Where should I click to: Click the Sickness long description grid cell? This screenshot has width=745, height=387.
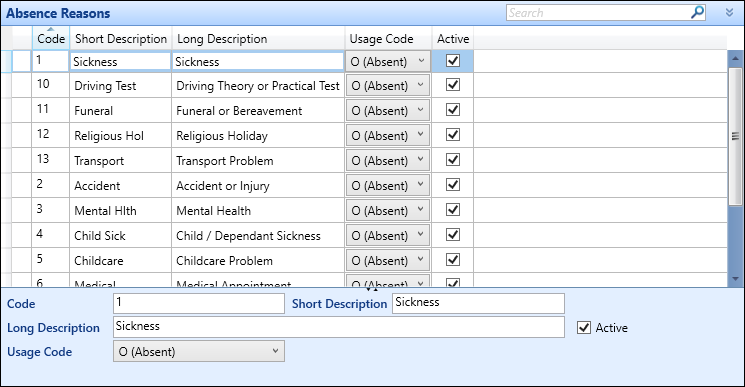[258, 61]
